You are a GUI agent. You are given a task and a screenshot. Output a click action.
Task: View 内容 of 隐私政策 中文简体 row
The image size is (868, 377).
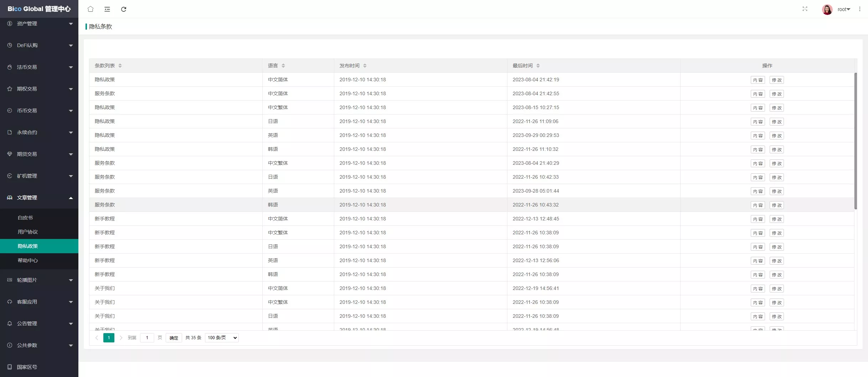758,80
